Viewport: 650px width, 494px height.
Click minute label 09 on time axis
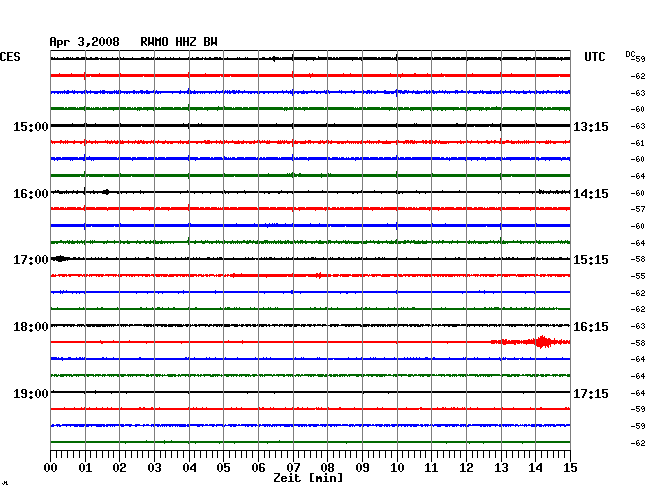pos(362,467)
